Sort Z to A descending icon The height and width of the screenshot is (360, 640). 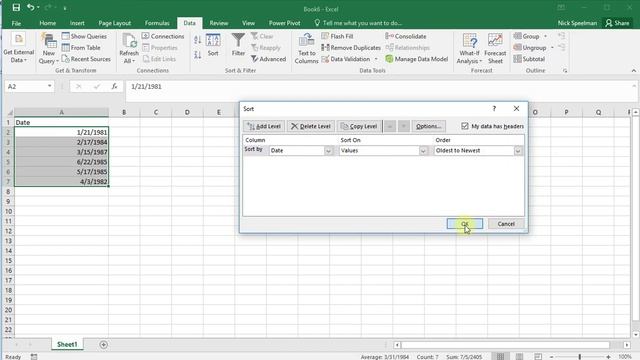point(198,54)
